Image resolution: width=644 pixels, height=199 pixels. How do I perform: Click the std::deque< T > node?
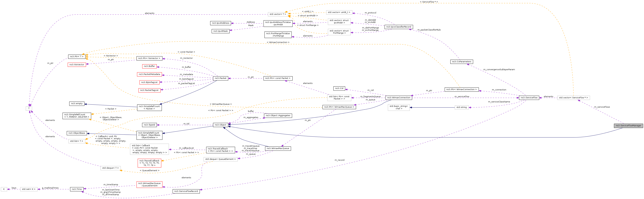(110, 168)
